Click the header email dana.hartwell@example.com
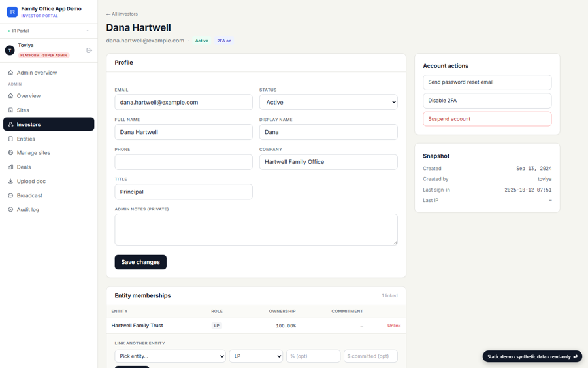This screenshot has width=588, height=368. [145, 41]
